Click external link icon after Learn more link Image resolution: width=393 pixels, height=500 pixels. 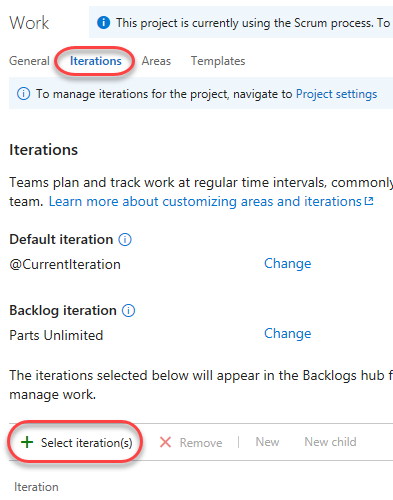(x=369, y=201)
